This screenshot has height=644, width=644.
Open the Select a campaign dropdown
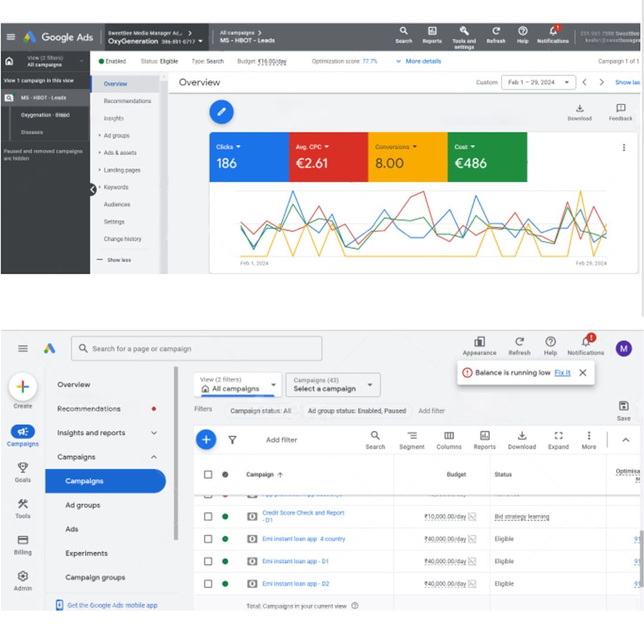[333, 385]
